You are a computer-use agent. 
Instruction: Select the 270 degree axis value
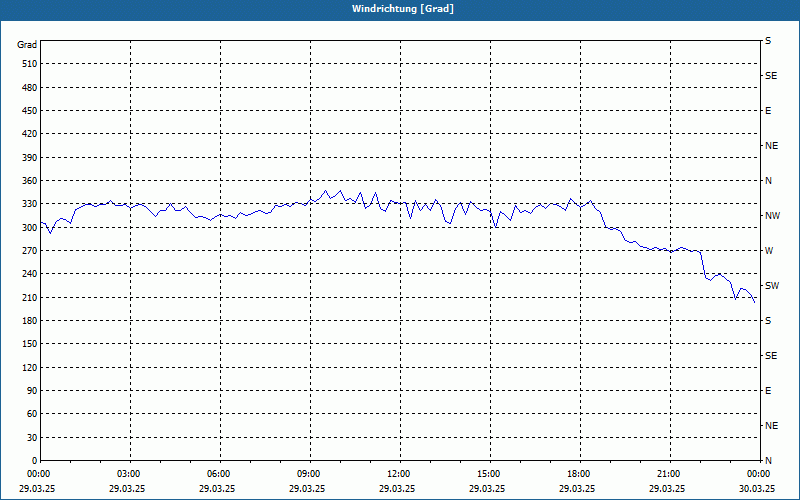30,251
